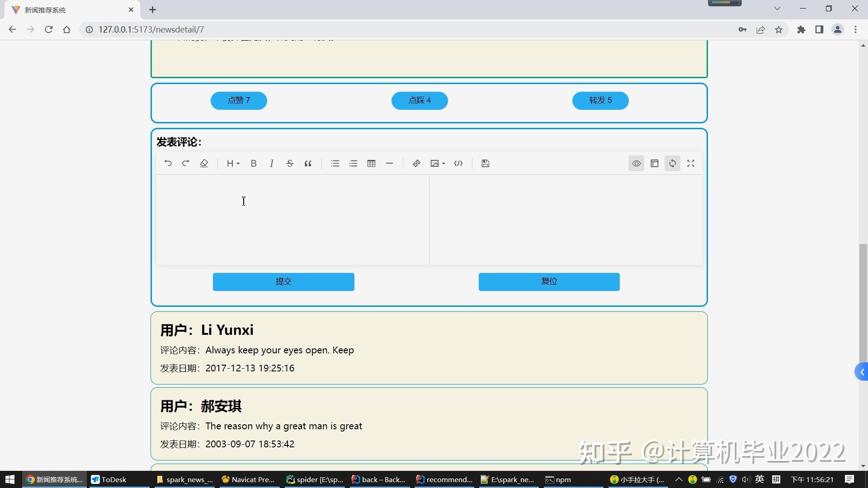Insert a blockquote in the comment editor
The image size is (868, 488).
(308, 163)
